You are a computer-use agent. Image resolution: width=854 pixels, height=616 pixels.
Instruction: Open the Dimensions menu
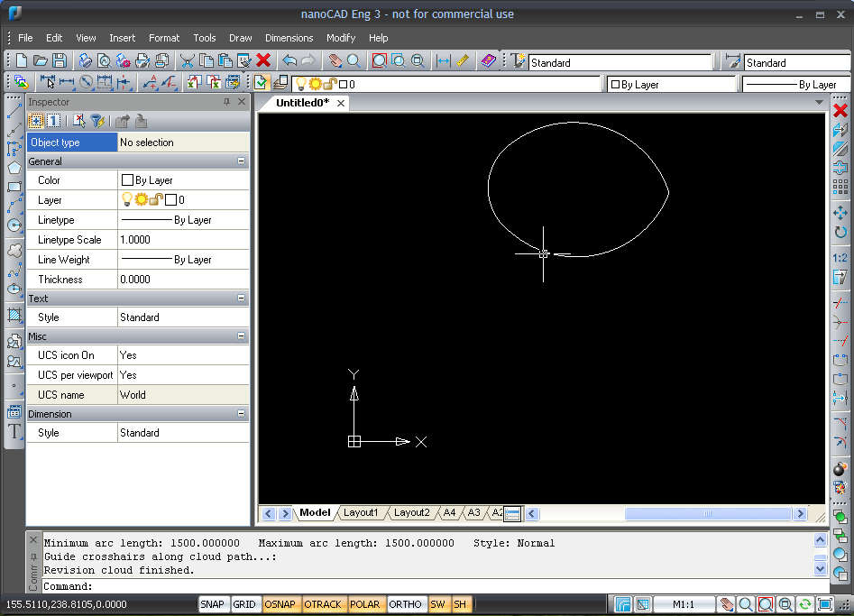pyautogui.click(x=289, y=38)
